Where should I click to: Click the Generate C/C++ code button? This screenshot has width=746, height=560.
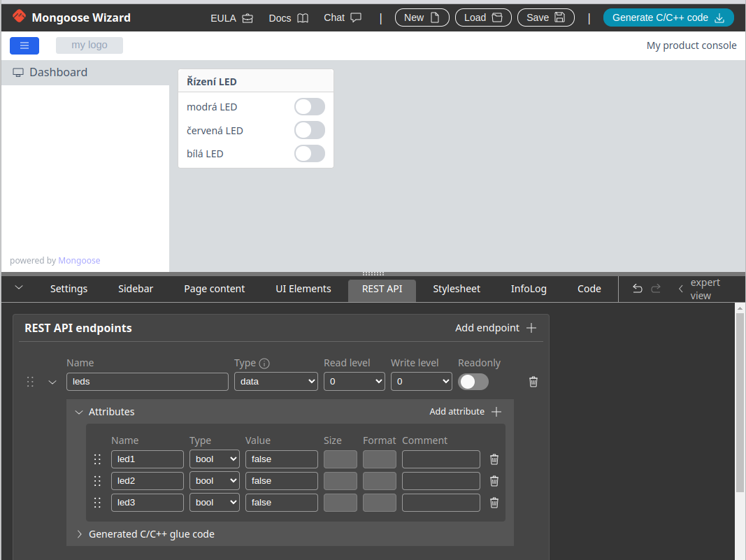668,17
